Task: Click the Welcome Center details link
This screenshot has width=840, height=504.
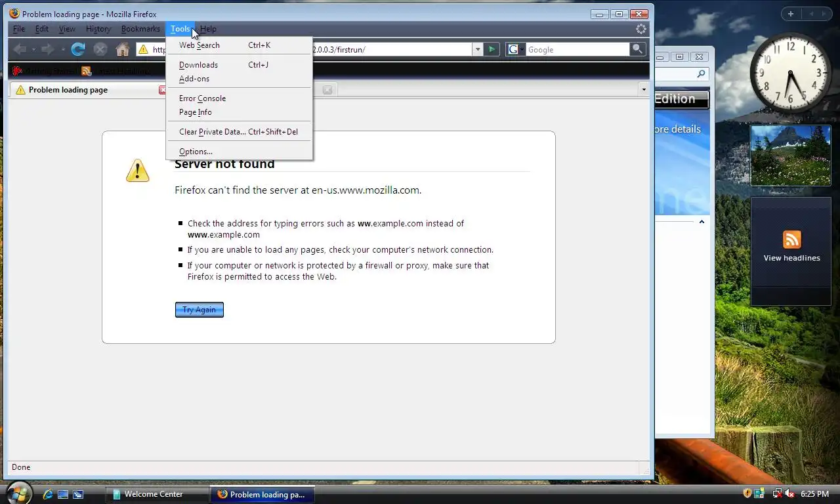Action: [677, 129]
